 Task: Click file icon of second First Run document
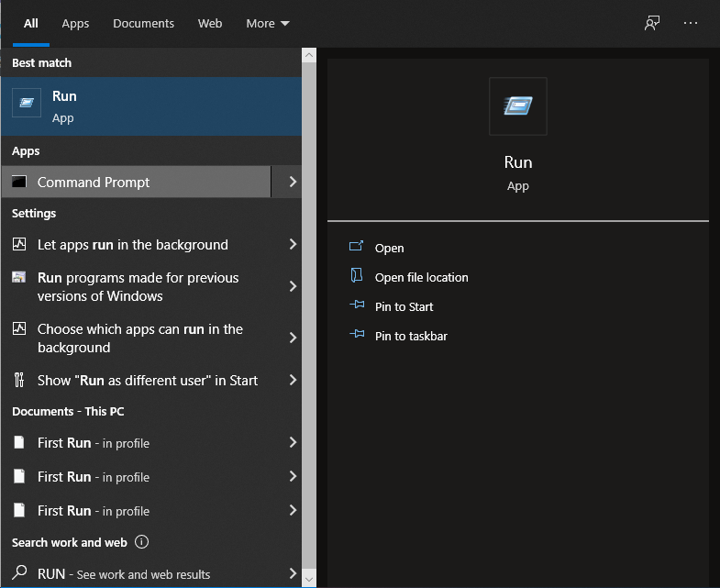(19, 476)
